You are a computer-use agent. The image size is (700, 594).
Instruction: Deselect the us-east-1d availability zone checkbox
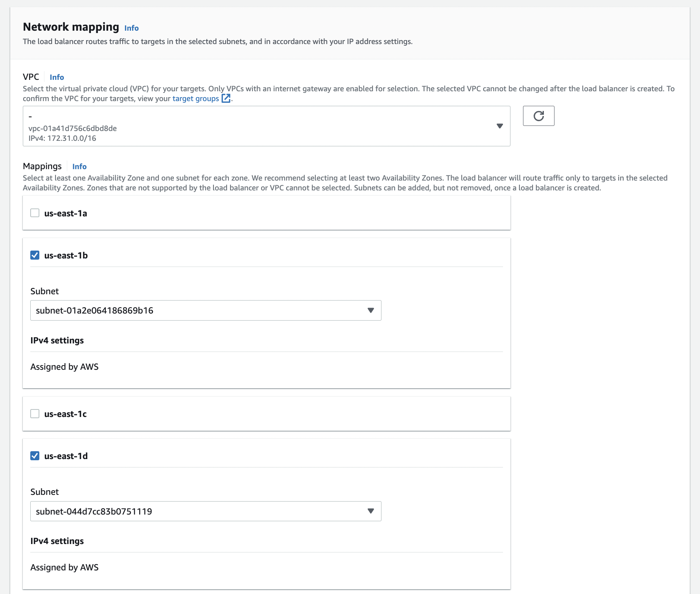click(35, 456)
